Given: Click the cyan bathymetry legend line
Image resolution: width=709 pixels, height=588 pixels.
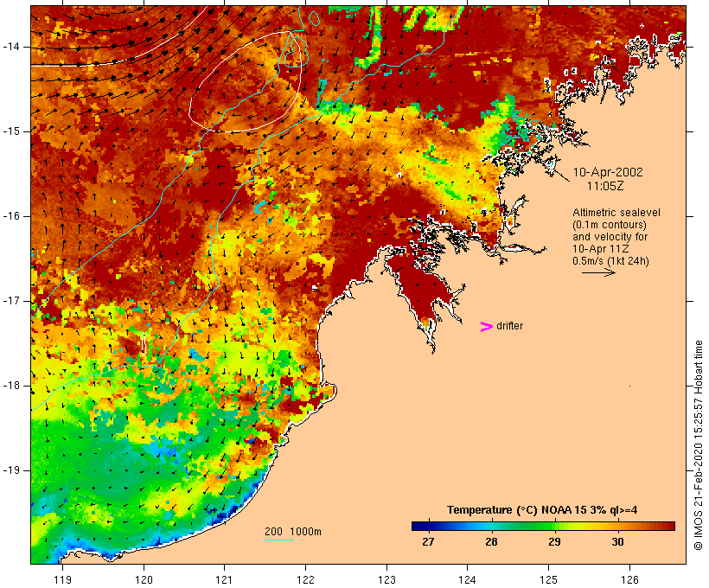Looking at the screenshot, I should pyautogui.click(x=279, y=540).
